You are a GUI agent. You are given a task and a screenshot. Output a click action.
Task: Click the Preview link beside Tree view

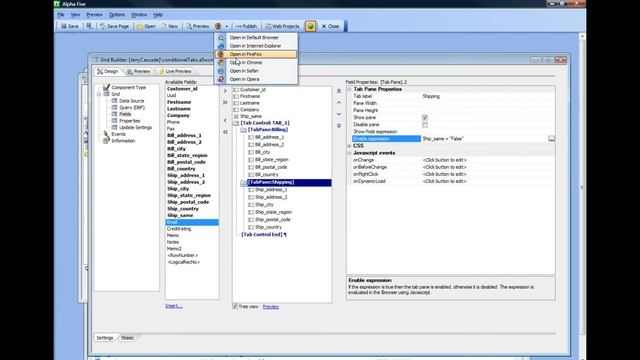271,307
